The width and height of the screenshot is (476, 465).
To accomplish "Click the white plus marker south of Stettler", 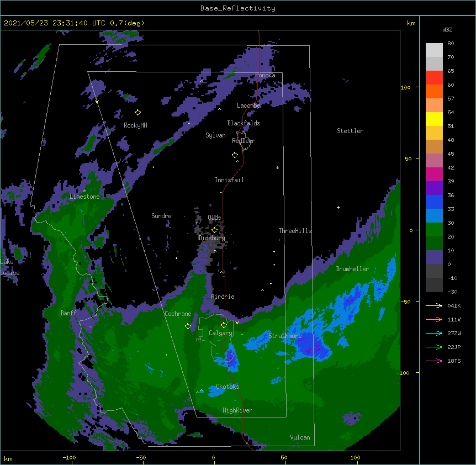I will click(x=338, y=207).
